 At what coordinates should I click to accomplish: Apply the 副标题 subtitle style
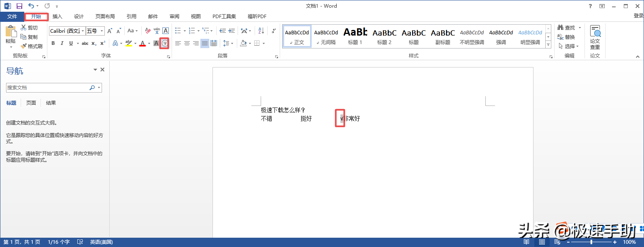pyautogui.click(x=443, y=36)
